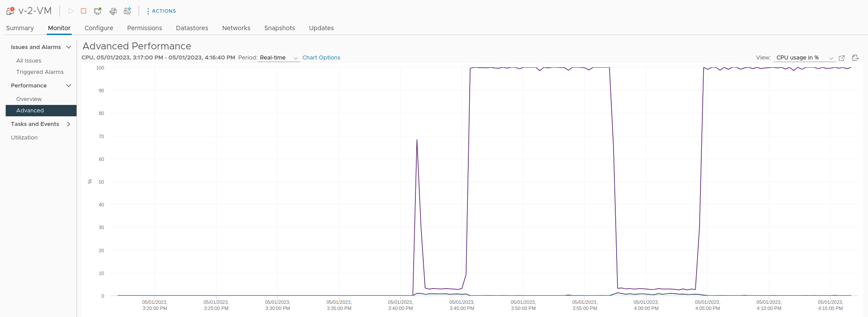The width and height of the screenshot is (868, 317).
Task: Click the Advanced Performance heading
Action: pyautogui.click(x=137, y=46)
